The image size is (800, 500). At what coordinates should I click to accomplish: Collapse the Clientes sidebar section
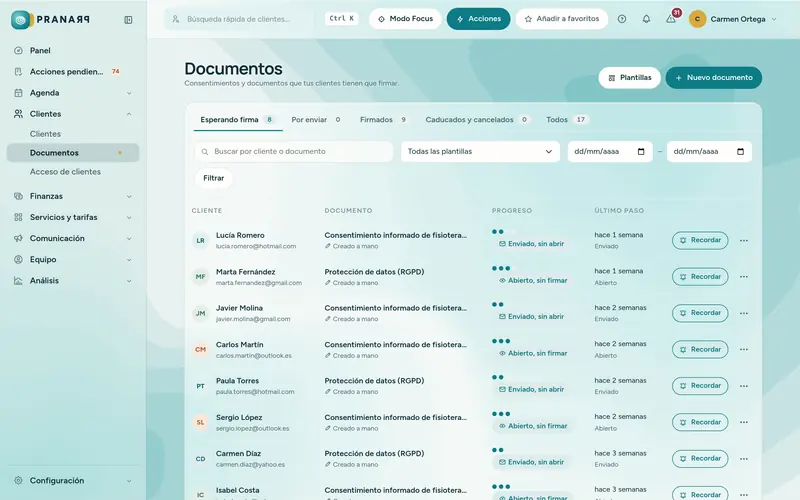tap(129, 114)
